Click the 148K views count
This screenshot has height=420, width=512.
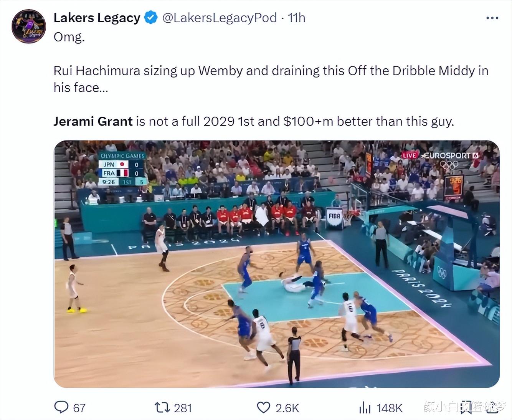[389, 408]
